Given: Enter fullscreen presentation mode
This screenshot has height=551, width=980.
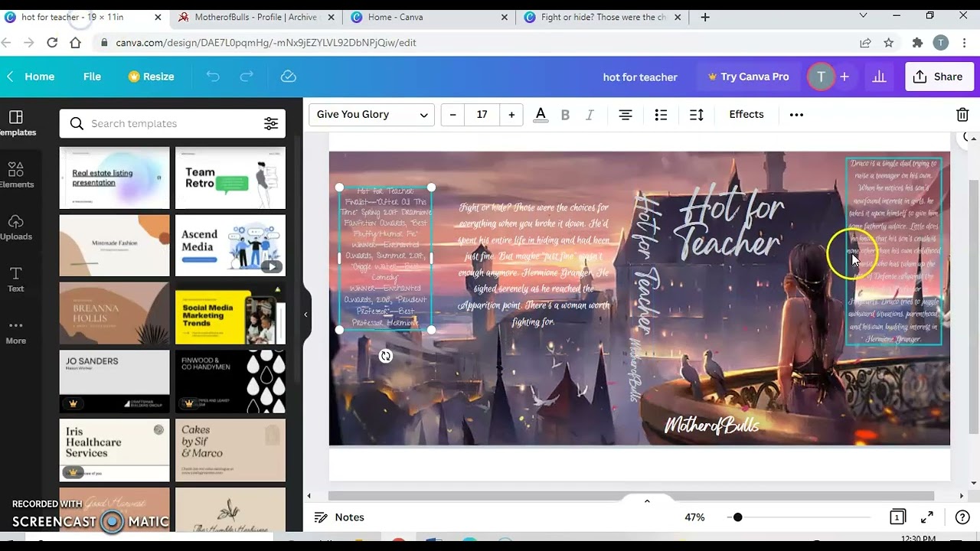Looking at the screenshot, I should pyautogui.click(x=927, y=517).
